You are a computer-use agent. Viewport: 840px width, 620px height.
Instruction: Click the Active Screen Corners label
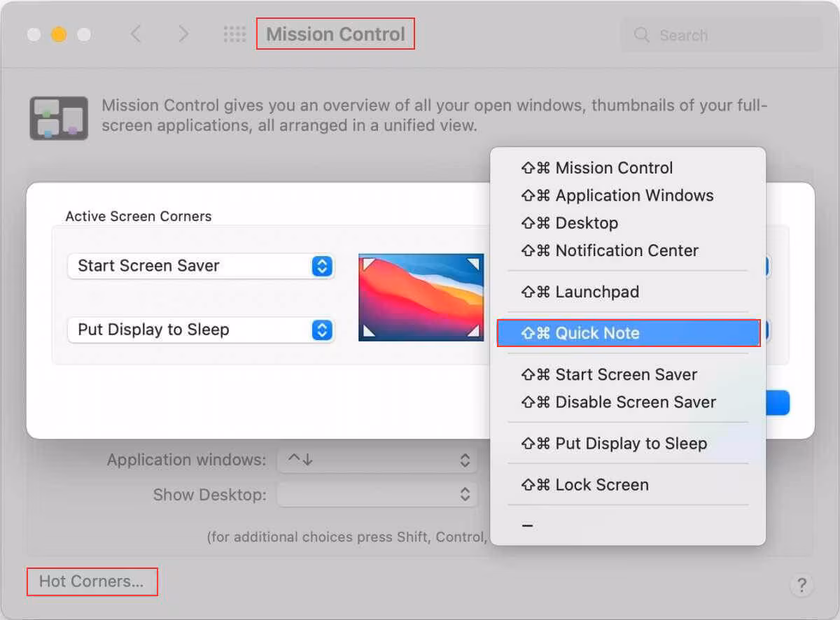coord(139,216)
